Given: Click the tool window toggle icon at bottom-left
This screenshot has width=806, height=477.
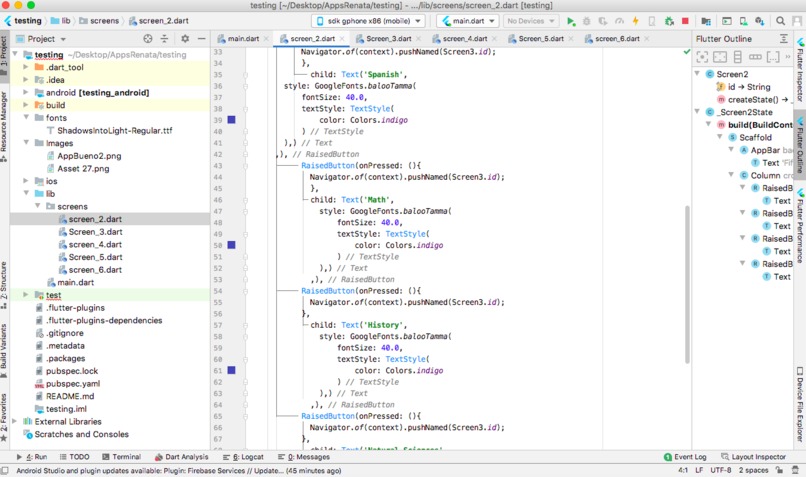Looking at the screenshot, I should [x=5, y=470].
